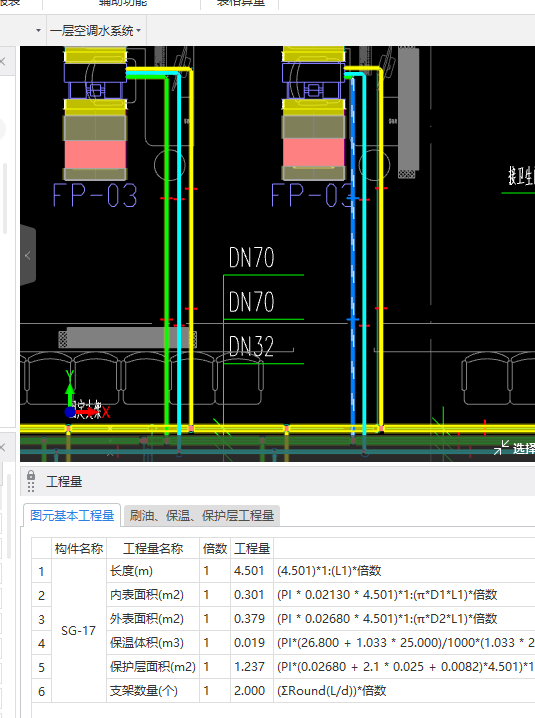The width and height of the screenshot is (535, 718).
Task: Select row number 3 header
Action: 41,619
